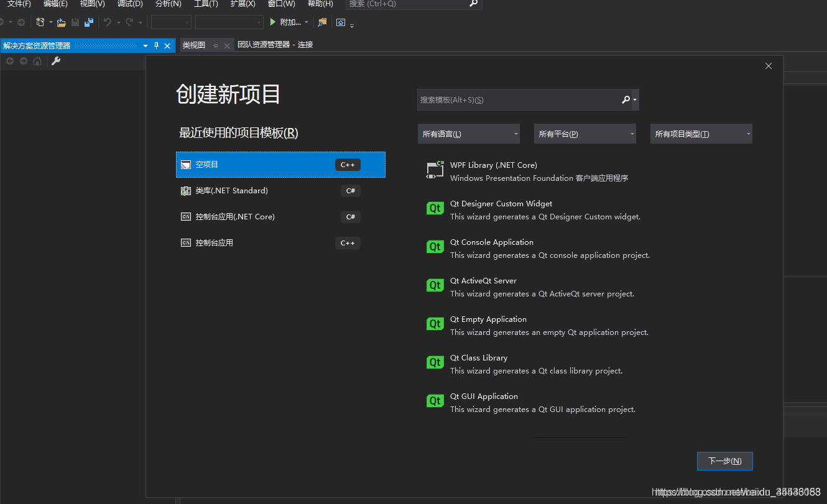
Task: Click the Redo arrow icon
Action: pos(129,22)
